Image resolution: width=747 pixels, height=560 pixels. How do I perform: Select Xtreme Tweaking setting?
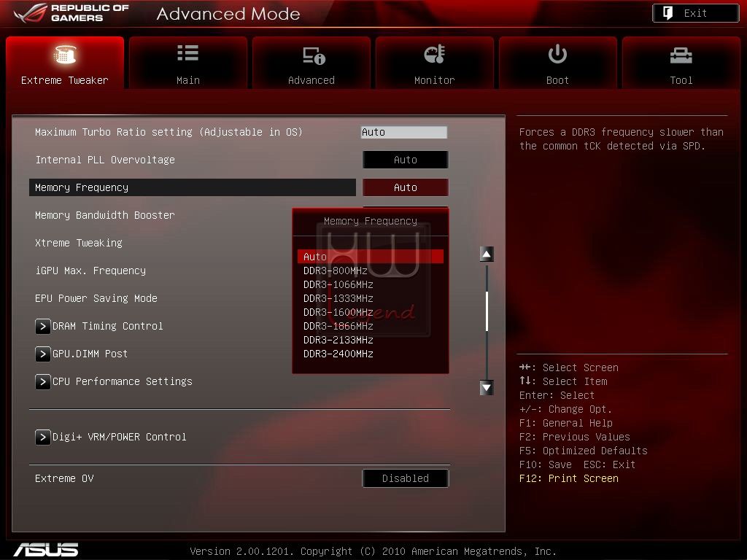tap(79, 243)
